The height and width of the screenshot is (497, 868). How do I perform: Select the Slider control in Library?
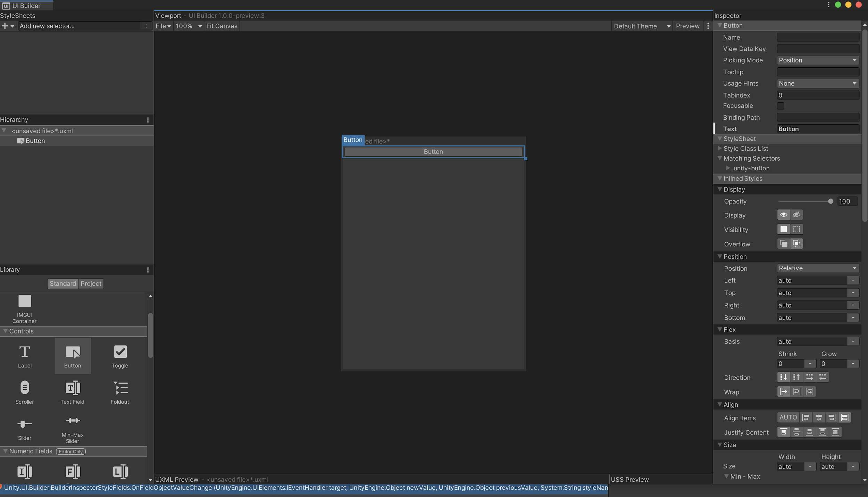tap(25, 429)
